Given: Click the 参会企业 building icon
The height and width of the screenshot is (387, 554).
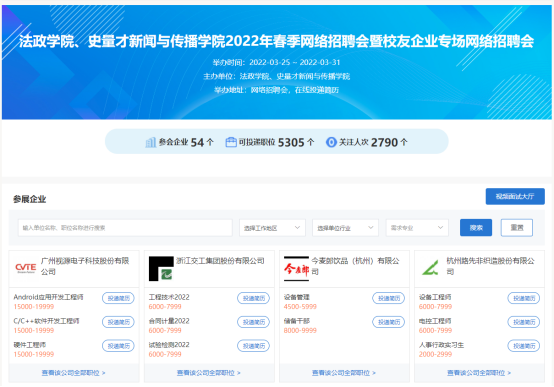Looking at the screenshot, I should coord(151,142).
